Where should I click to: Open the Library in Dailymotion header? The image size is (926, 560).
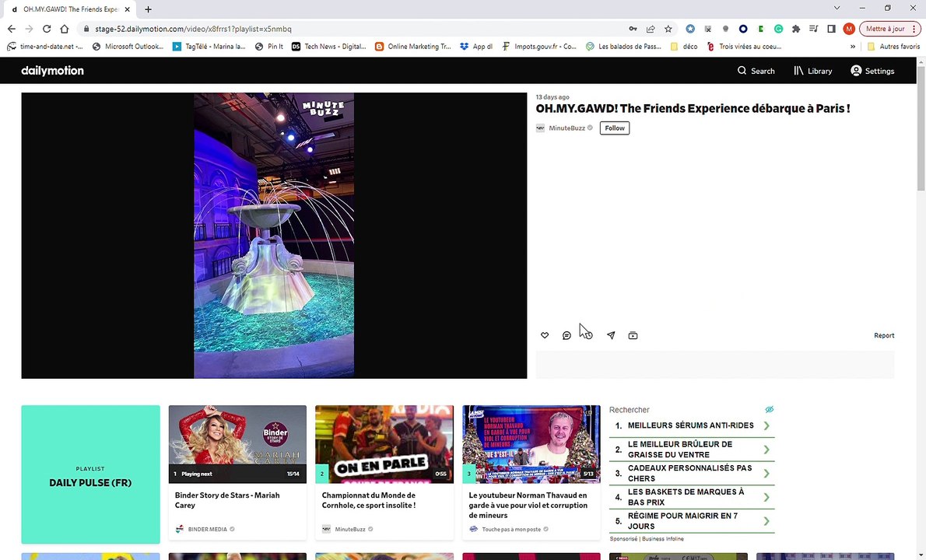812,71
